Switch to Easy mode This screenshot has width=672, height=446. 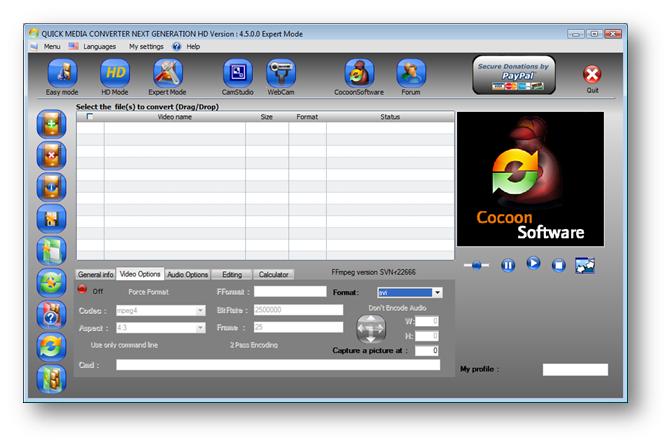click(62, 73)
